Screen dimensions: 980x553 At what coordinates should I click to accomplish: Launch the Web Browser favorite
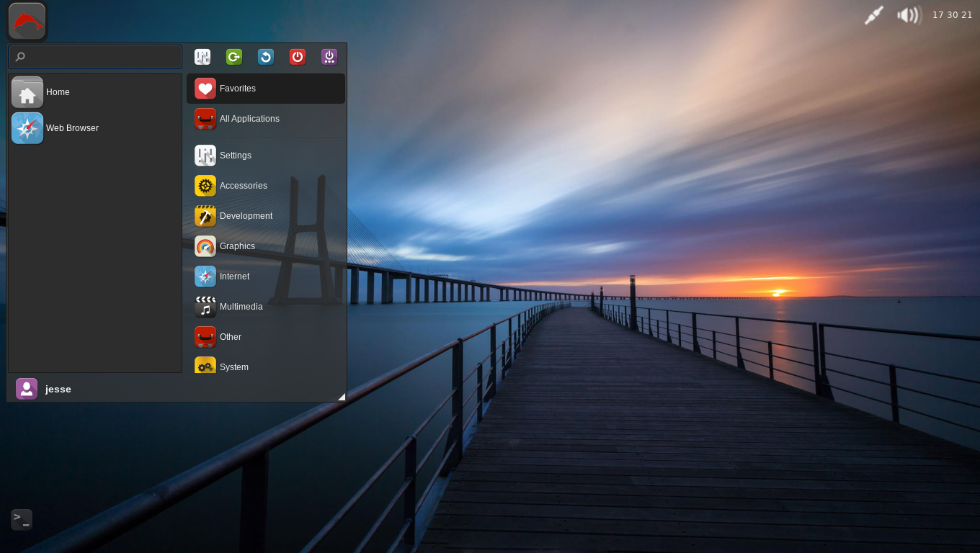pyautogui.click(x=95, y=128)
